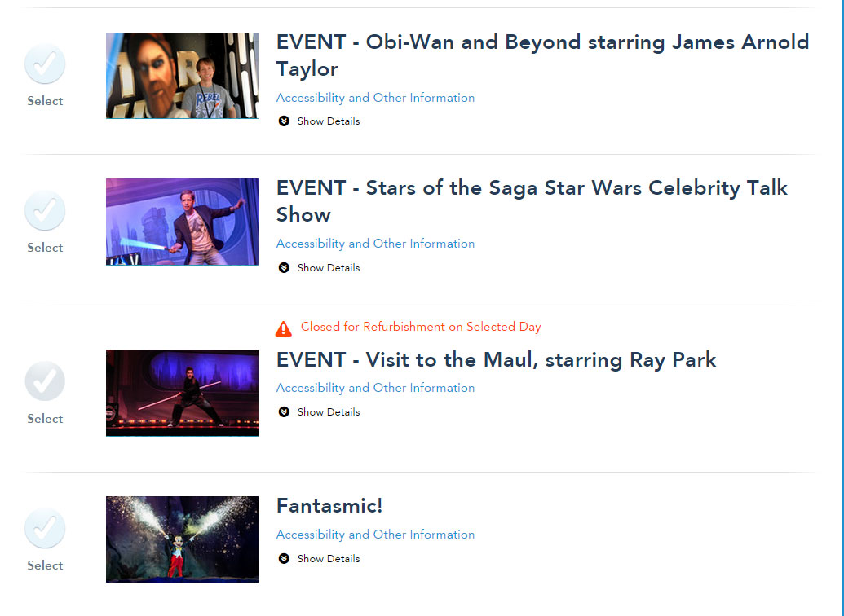
Task: Open the Visit to the Maul thumbnail
Action: pos(182,393)
